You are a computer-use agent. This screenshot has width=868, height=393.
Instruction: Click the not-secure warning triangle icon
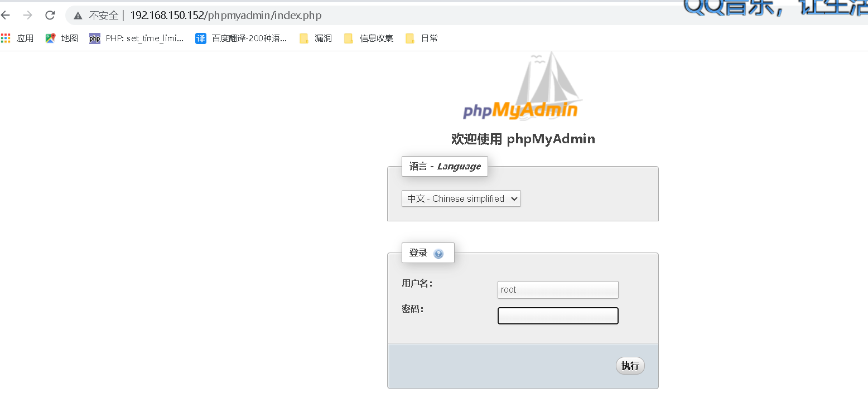[x=78, y=16]
